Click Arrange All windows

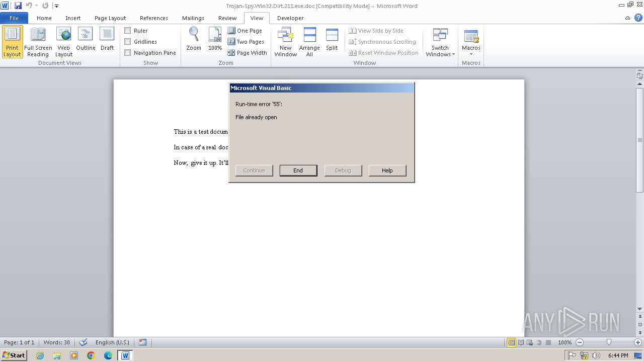pyautogui.click(x=309, y=42)
